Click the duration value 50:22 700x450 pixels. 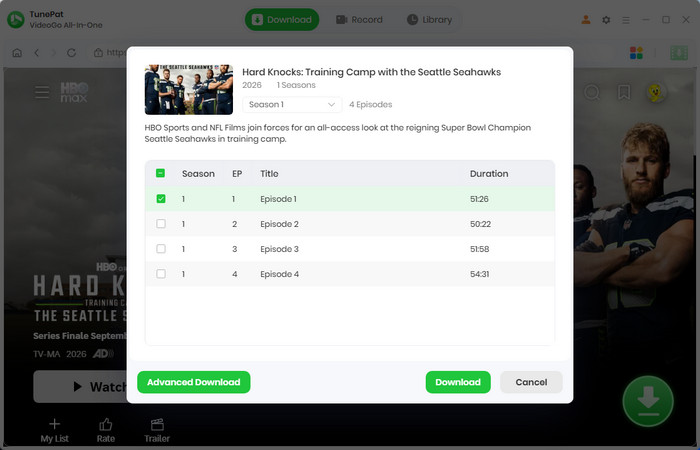(480, 224)
